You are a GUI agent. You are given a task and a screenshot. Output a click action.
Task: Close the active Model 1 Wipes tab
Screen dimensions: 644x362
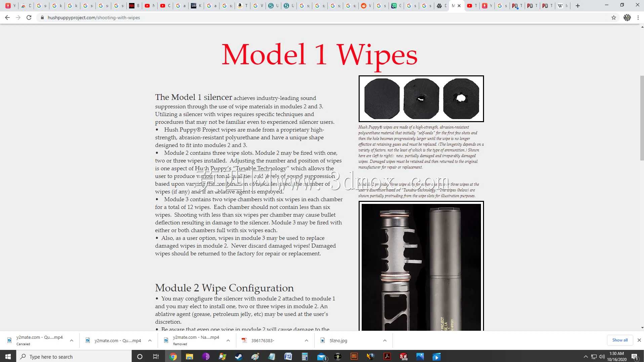459,6
